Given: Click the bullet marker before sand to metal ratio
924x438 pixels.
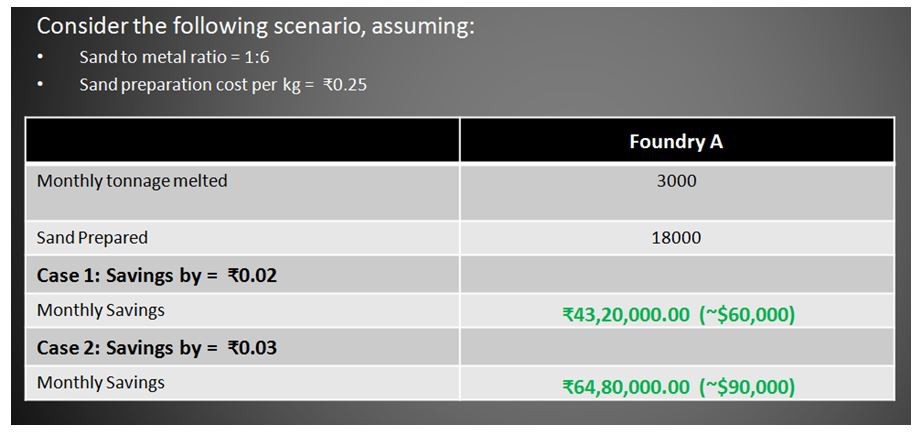Looking at the screenshot, I should click(x=42, y=58).
